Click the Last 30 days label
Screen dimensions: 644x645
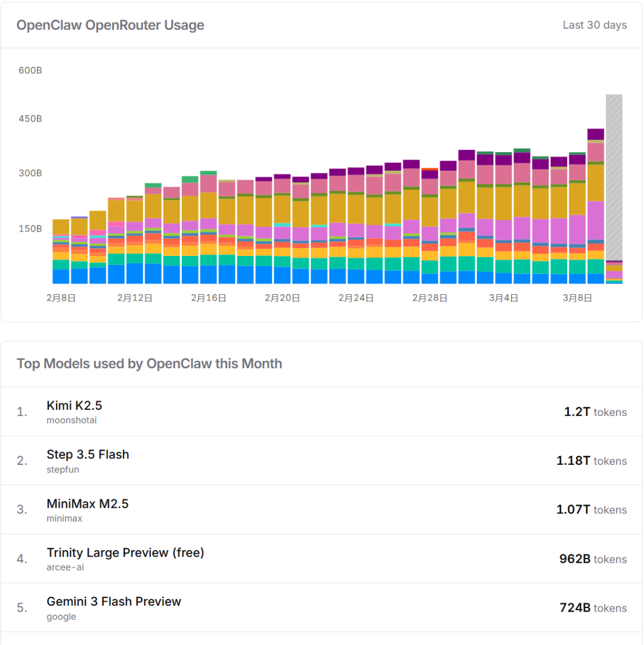coord(595,25)
